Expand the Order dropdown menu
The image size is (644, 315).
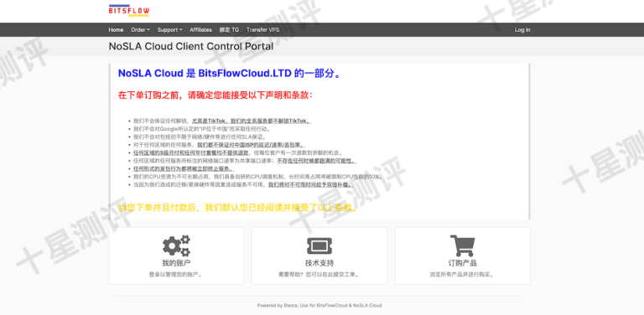tap(141, 30)
